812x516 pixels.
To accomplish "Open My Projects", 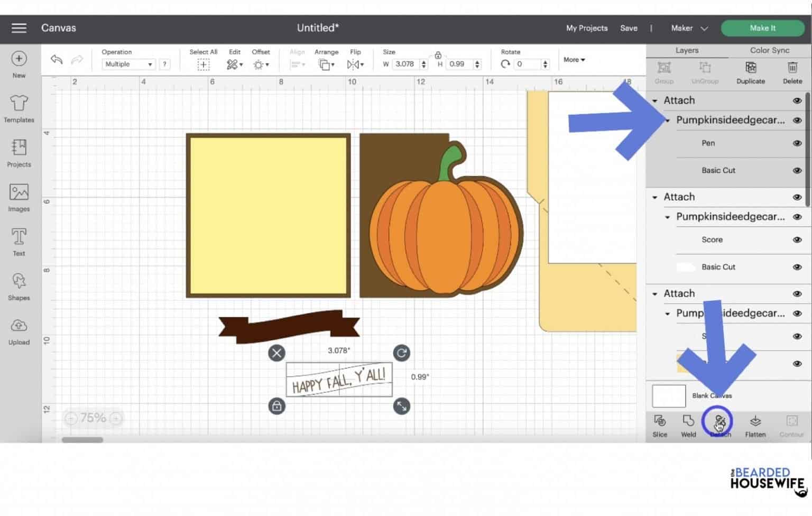I will pos(586,28).
